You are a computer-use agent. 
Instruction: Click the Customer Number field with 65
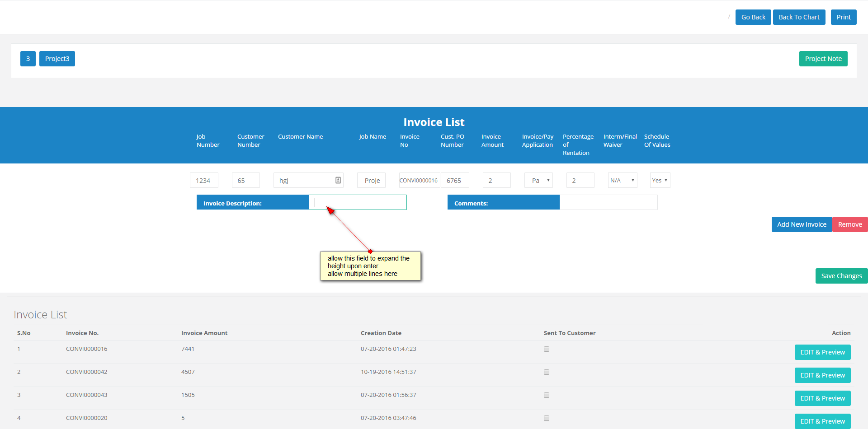point(246,180)
